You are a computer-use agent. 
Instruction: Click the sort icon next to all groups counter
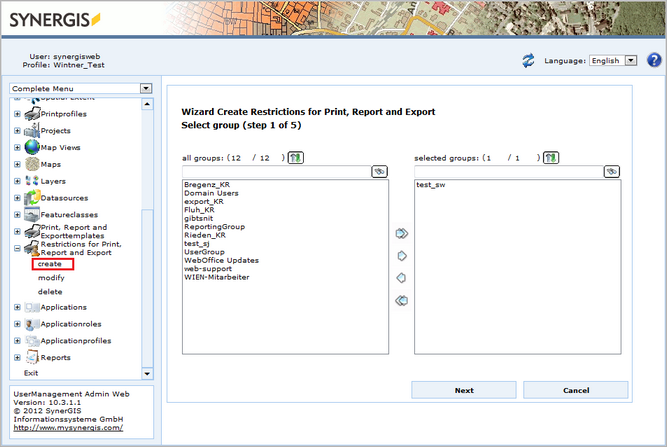[296, 158]
